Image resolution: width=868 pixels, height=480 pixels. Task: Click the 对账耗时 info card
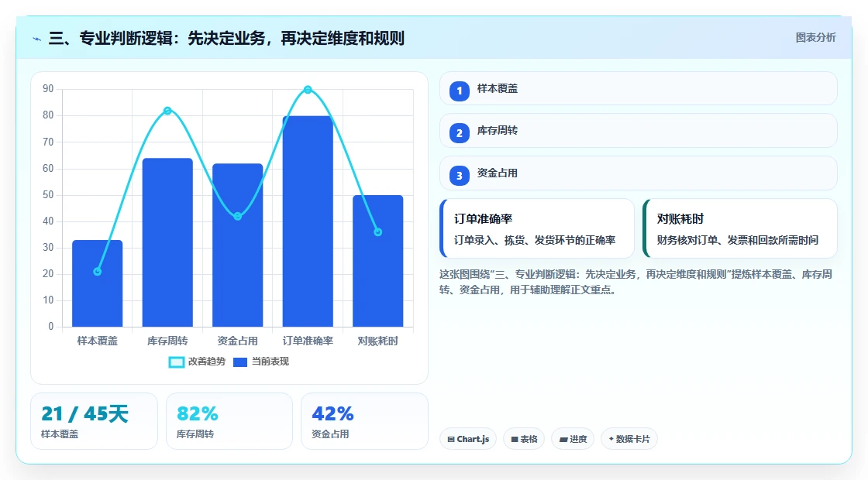(x=739, y=228)
